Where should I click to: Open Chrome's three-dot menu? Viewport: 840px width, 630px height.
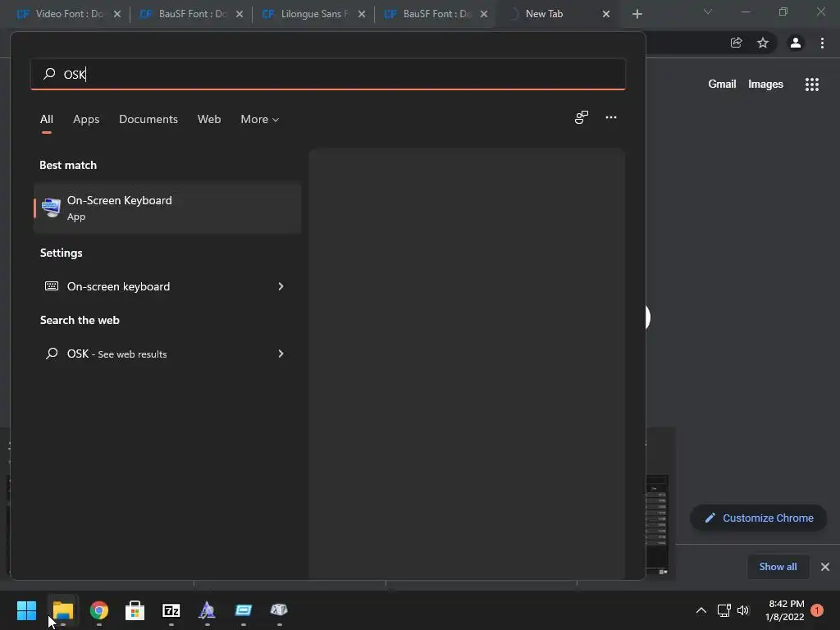pyautogui.click(x=822, y=43)
